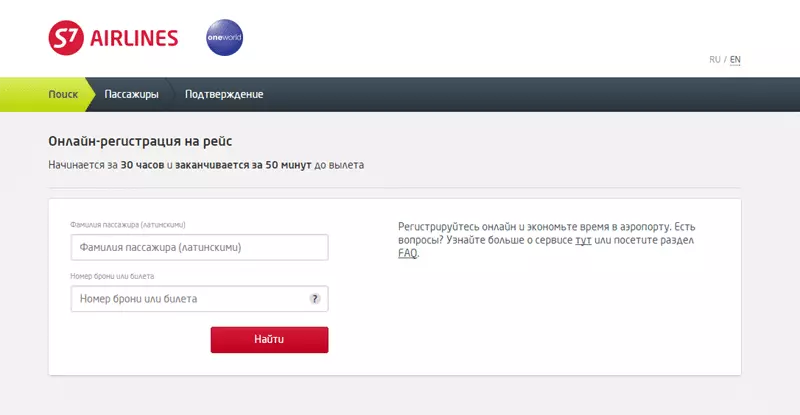Open the FAQ link
The height and width of the screenshot is (415, 800).
(x=408, y=253)
